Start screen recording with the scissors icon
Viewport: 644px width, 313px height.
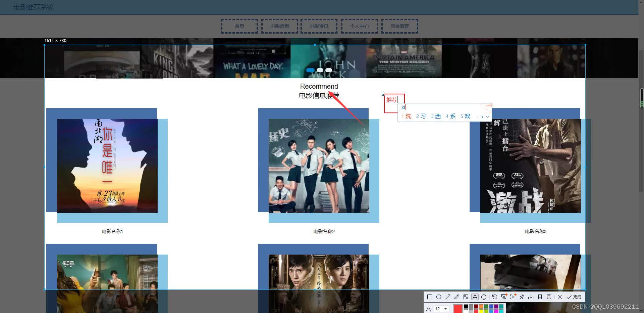click(x=504, y=297)
